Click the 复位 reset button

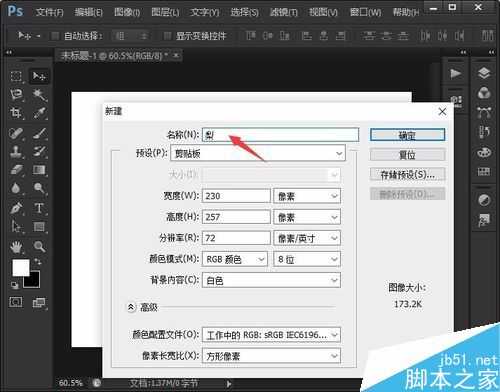tap(407, 155)
